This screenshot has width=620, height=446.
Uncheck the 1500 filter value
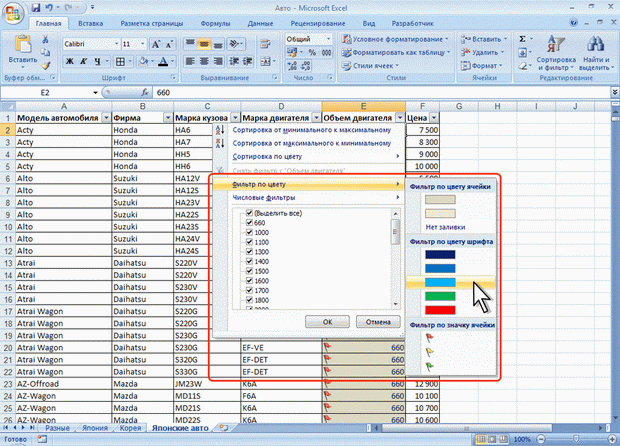pos(249,271)
